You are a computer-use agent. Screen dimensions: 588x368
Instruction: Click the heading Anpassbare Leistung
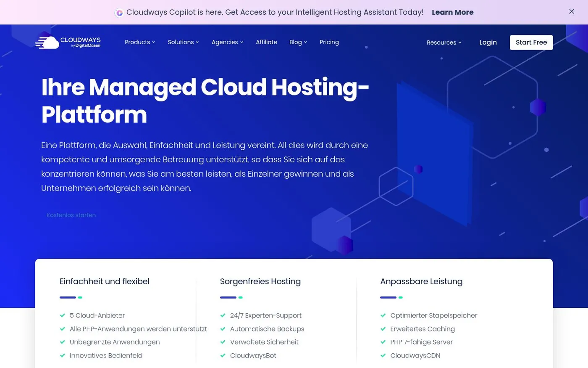[421, 281]
